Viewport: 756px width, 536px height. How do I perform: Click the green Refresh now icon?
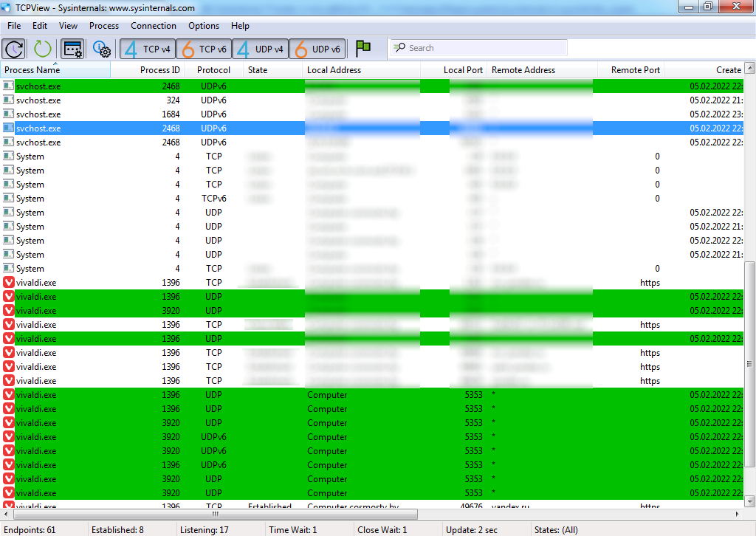(x=42, y=49)
